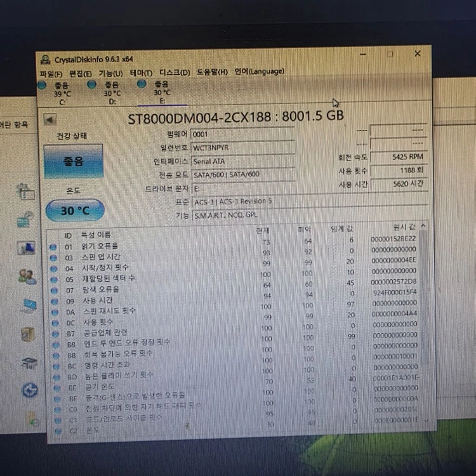This screenshot has height=476, width=476.
Task: Click the status circle of attribute B7
Action: (56, 334)
